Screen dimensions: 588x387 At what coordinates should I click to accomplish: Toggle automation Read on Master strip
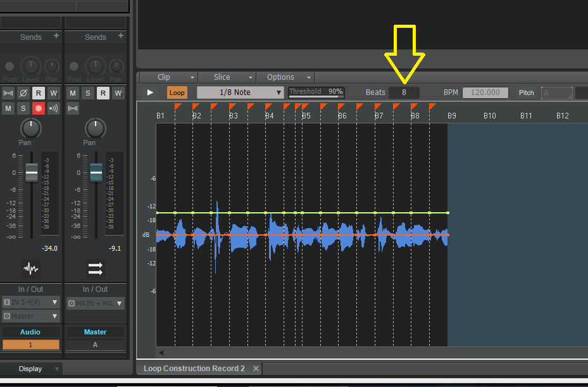(x=103, y=93)
